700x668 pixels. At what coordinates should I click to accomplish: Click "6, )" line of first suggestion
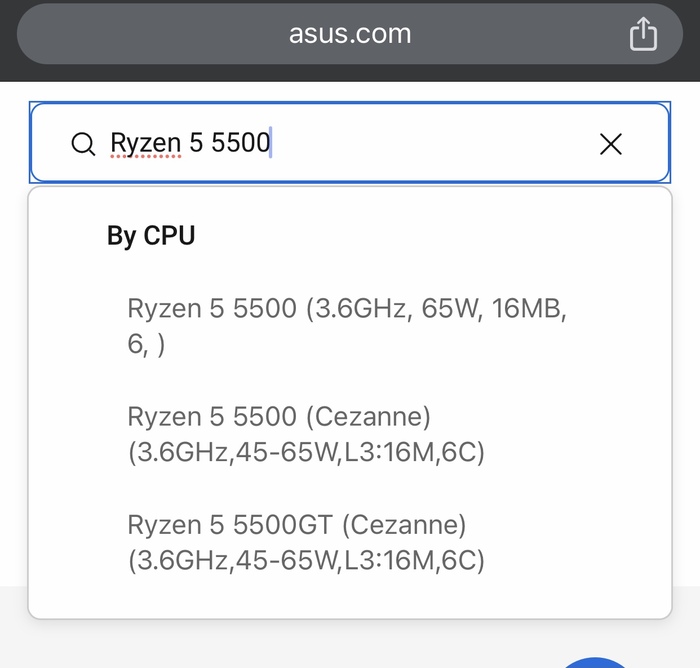coord(146,345)
